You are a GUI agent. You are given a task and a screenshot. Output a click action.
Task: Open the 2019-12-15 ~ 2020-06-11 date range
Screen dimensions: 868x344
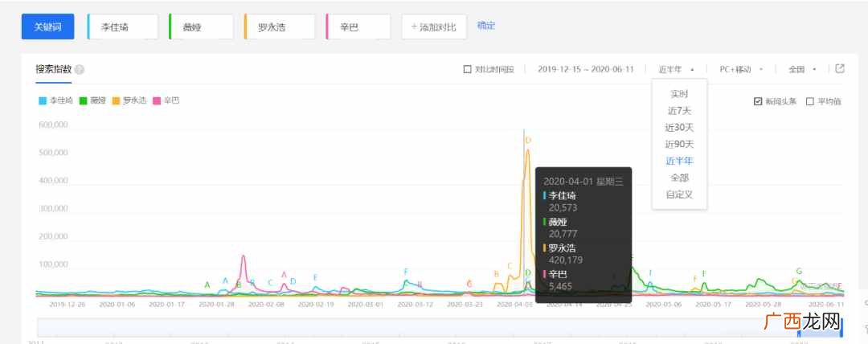(586, 69)
